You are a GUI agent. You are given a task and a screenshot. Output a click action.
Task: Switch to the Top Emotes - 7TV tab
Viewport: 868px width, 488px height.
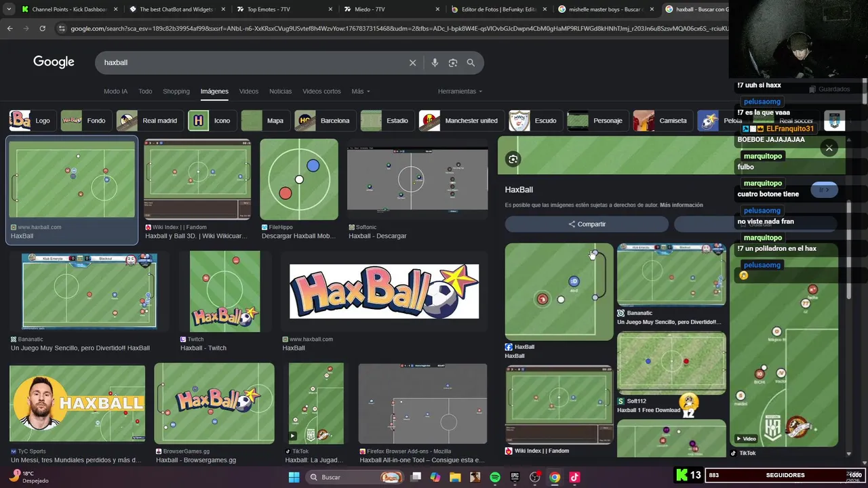278,9
